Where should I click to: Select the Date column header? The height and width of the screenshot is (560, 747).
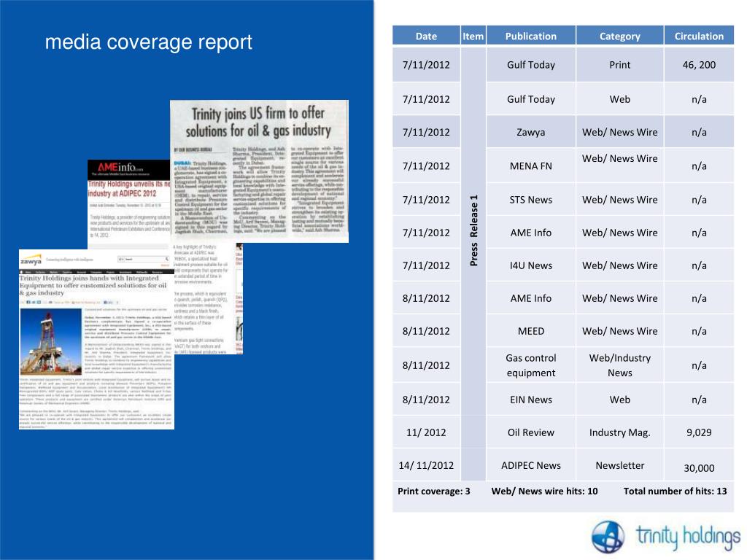pyautogui.click(x=426, y=36)
